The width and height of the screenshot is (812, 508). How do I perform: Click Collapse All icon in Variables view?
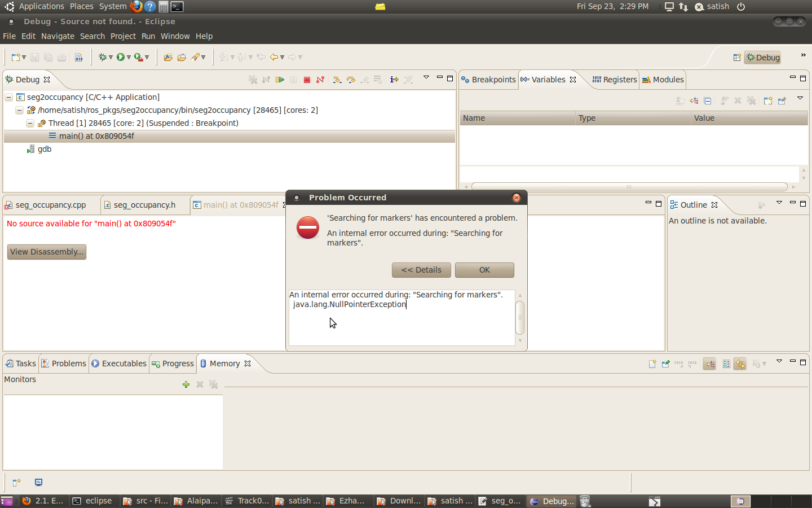click(x=708, y=100)
